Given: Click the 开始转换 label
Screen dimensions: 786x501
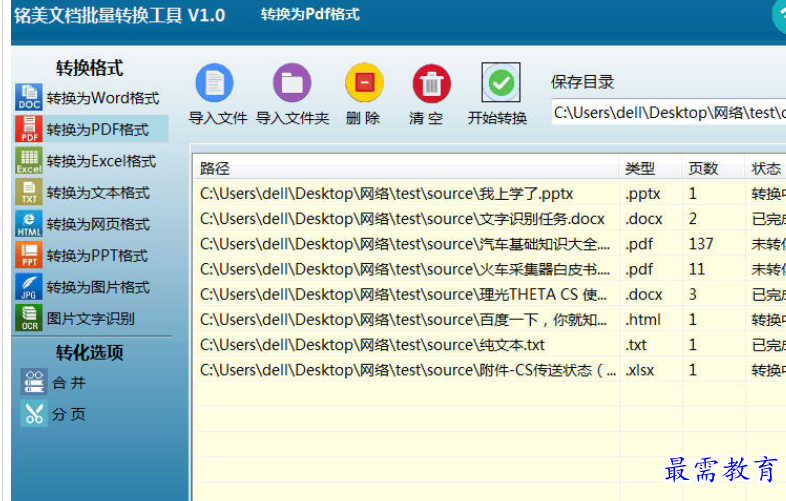Looking at the screenshot, I should pos(497,118).
